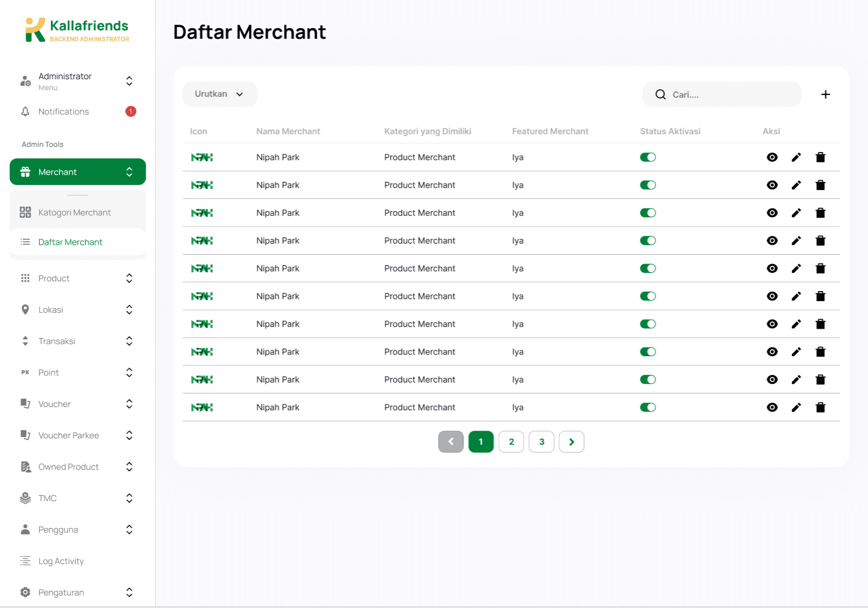Image resolution: width=868 pixels, height=608 pixels.
Task: View details of the first Nipah Park row
Action: click(x=772, y=157)
